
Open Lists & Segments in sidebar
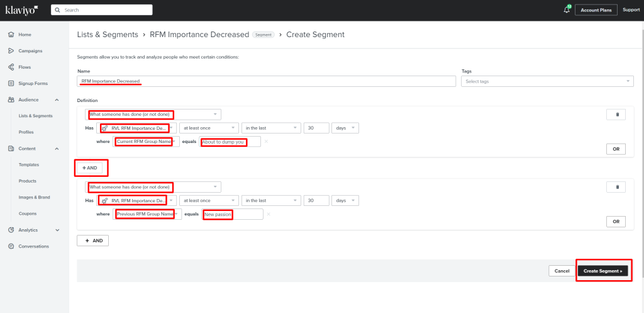click(36, 116)
